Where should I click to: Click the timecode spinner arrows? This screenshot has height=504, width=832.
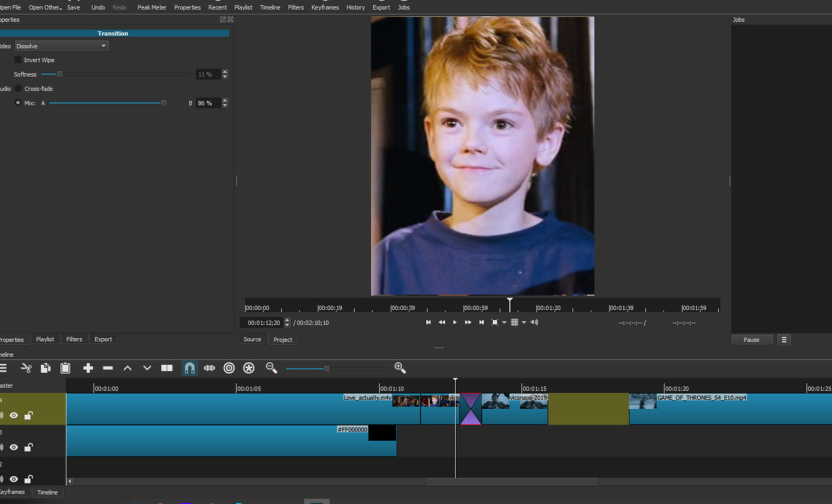click(287, 323)
